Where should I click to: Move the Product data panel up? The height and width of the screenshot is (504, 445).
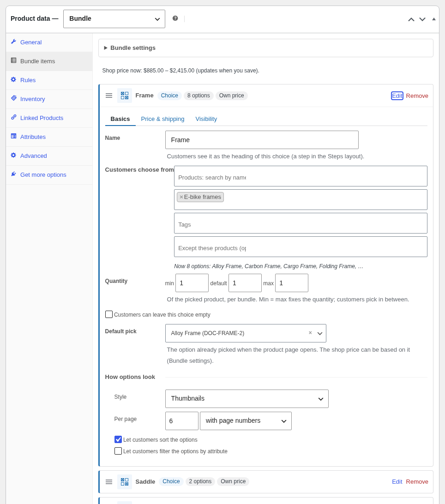(411, 19)
